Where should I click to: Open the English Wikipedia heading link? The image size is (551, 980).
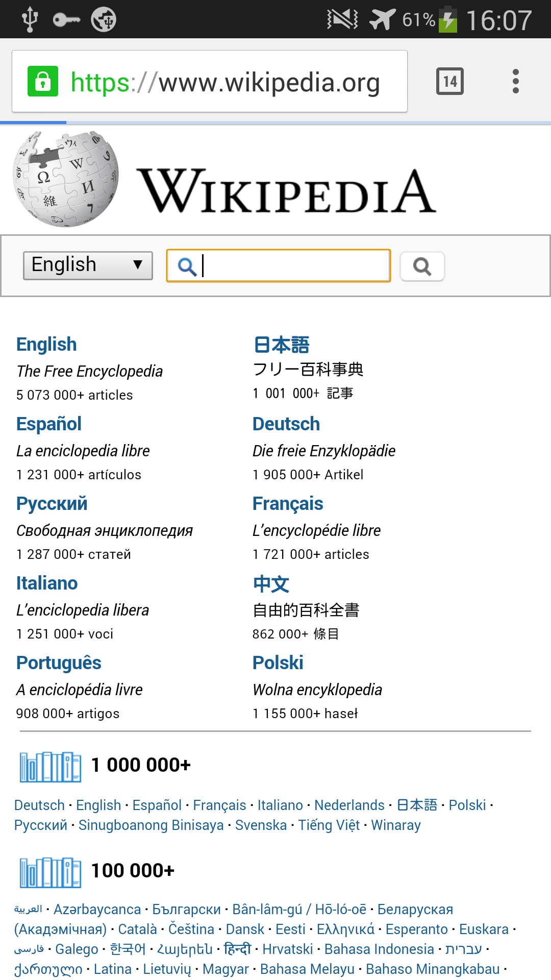(46, 345)
